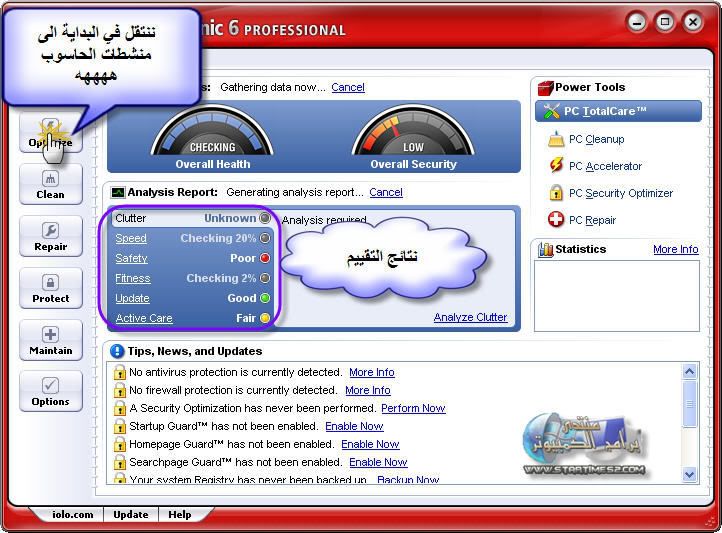The image size is (722, 533).
Task: Open the Fitness analysis link
Action: point(133,278)
